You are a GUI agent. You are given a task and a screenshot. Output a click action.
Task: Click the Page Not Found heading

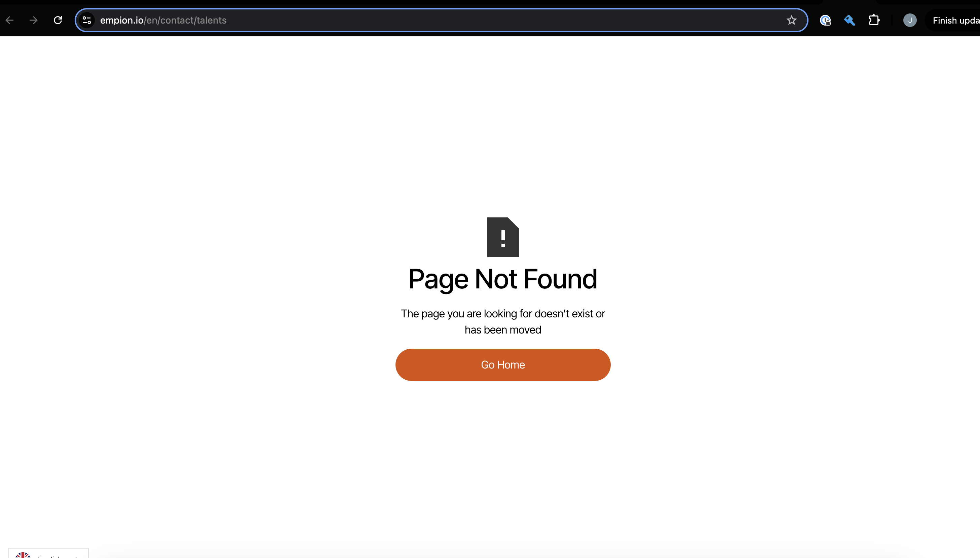point(502,279)
